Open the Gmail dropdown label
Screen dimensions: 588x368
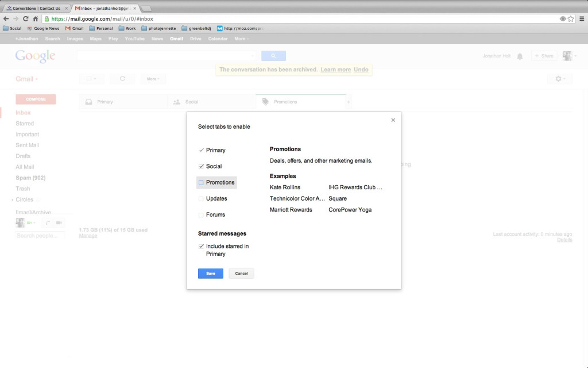(26, 79)
